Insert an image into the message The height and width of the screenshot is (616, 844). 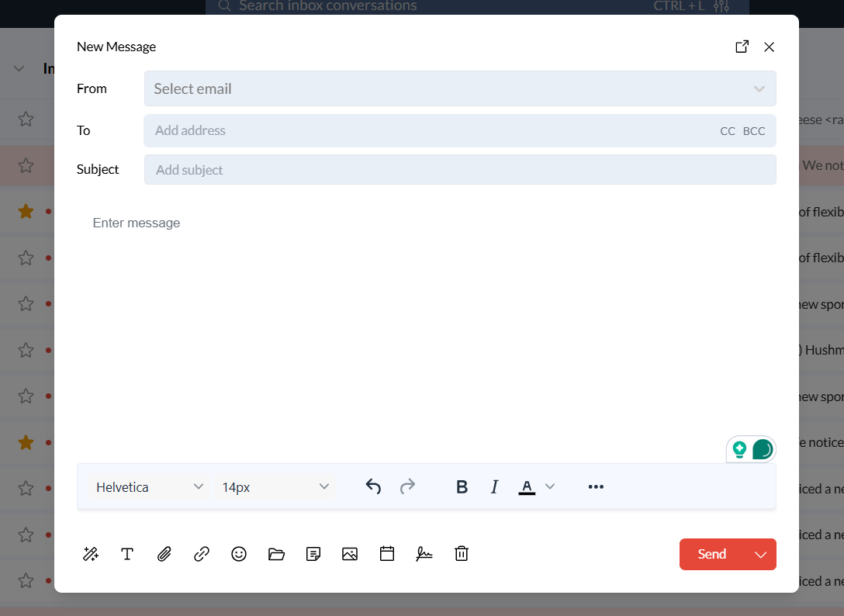point(350,554)
